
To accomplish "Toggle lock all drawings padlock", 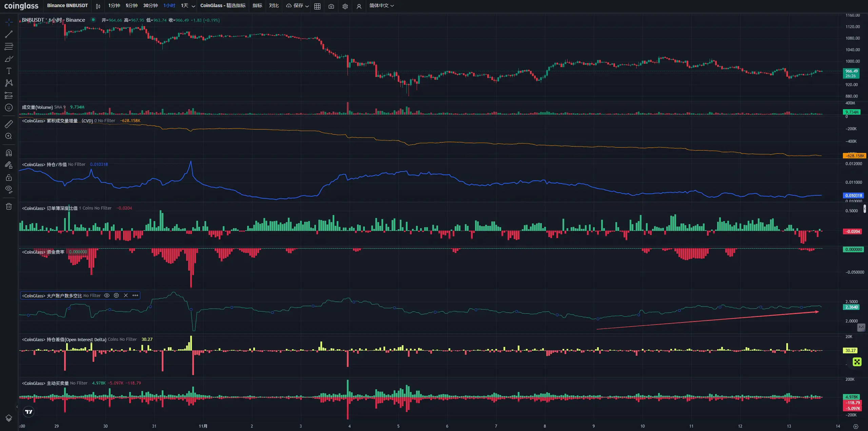I will tap(9, 177).
